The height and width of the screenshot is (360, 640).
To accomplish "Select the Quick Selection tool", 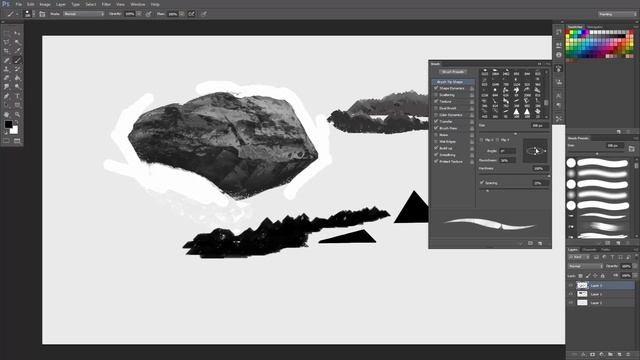I will 17,42.
